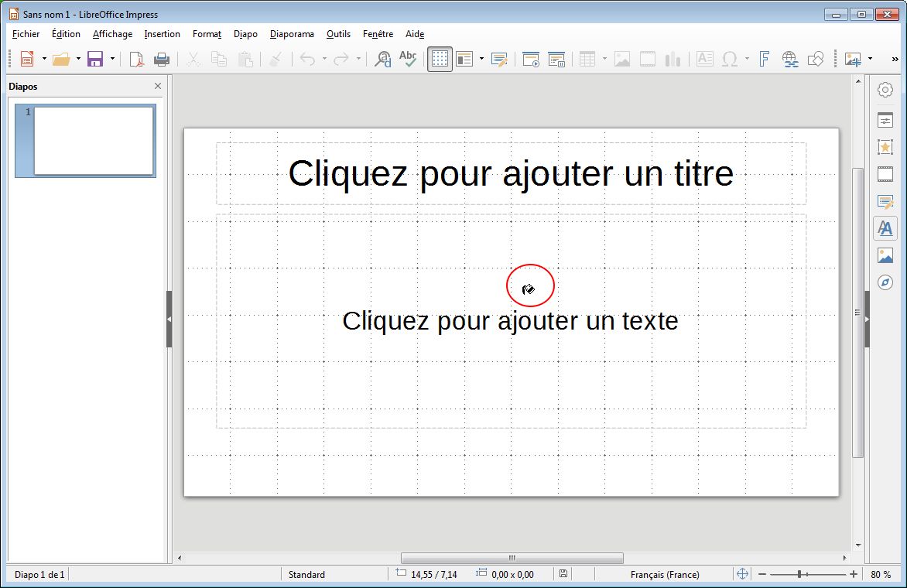Open the Édition menu
Viewport: 907px width, 588px height.
(x=66, y=34)
